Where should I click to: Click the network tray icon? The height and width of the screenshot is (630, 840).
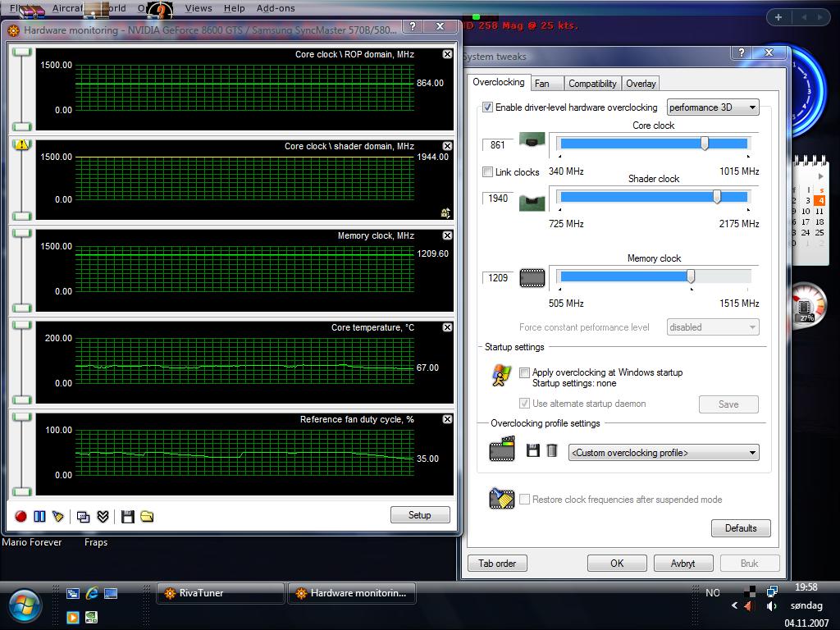tap(772, 591)
